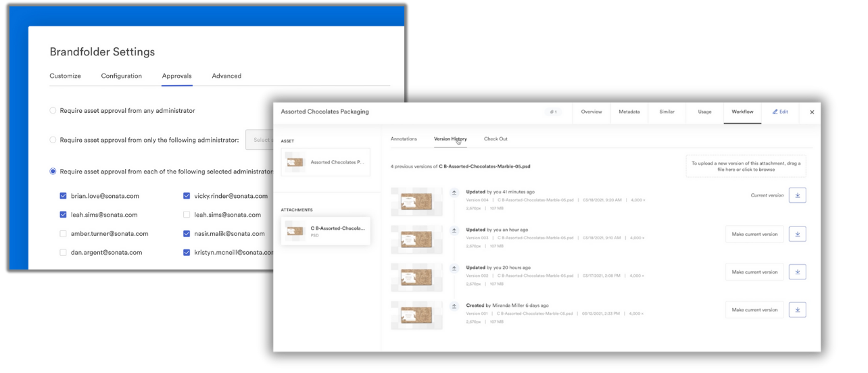Screen dimensions: 868x373
Task: Select the Version History sub-tab
Action: pos(450,139)
